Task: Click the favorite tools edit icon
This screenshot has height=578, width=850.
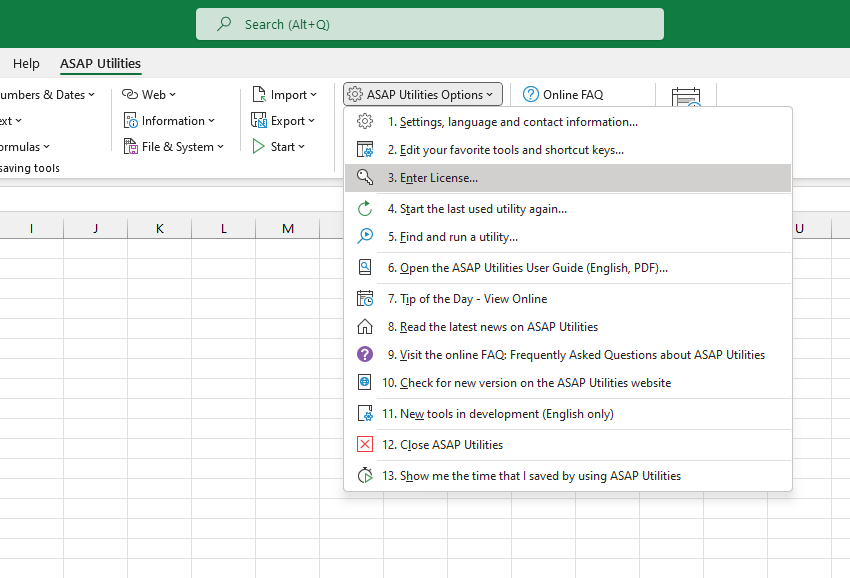Action: (x=365, y=149)
